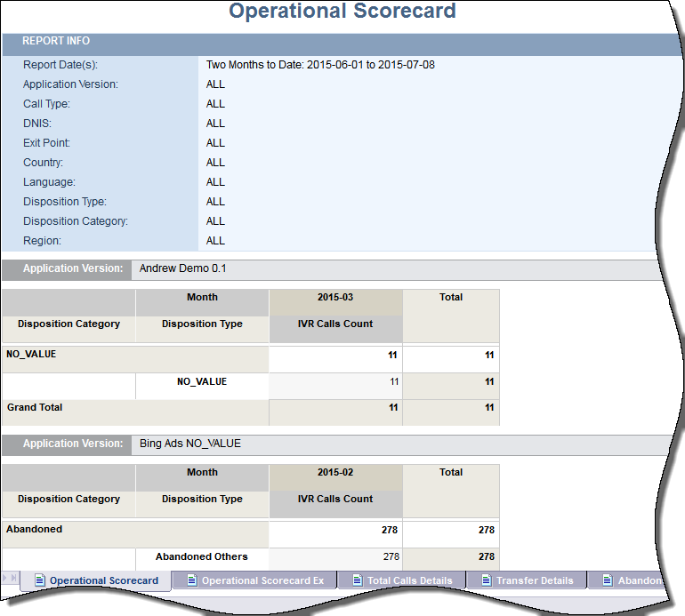Click the Operational Scorecard report title
Image resolution: width=685 pixels, height=616 pixels.
(342, 12)
